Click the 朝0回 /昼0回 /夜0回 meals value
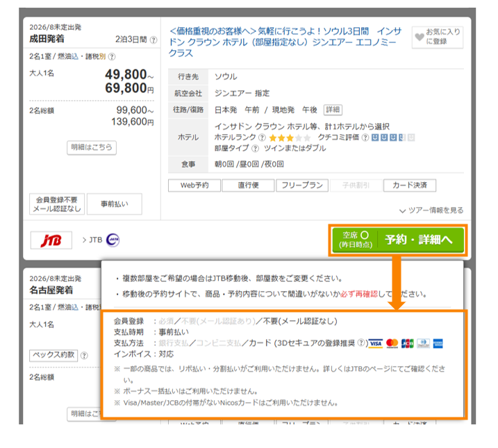This screenshot has width=498, height=448. tap(249, 164)
